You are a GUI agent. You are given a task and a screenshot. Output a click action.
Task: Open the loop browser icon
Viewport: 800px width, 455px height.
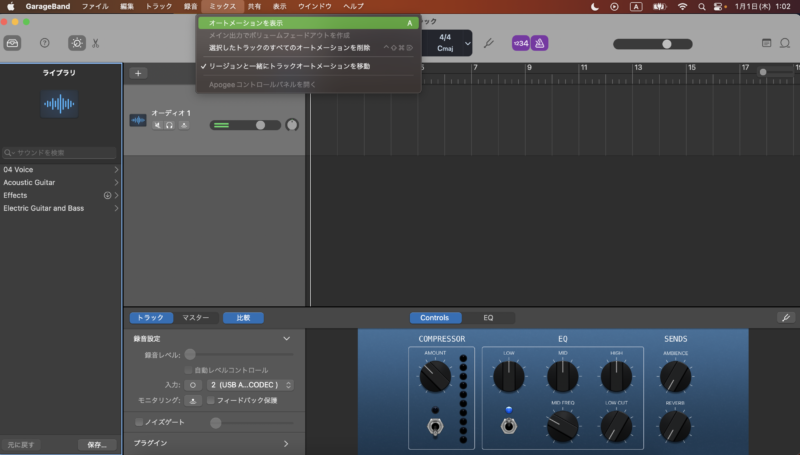coord(786,43)
